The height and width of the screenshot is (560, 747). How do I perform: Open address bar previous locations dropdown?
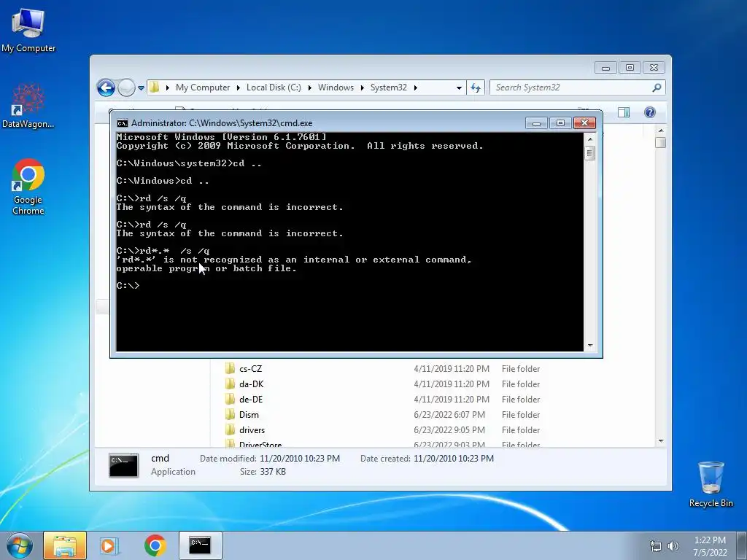pyautogui.click(x=459, y=88)
